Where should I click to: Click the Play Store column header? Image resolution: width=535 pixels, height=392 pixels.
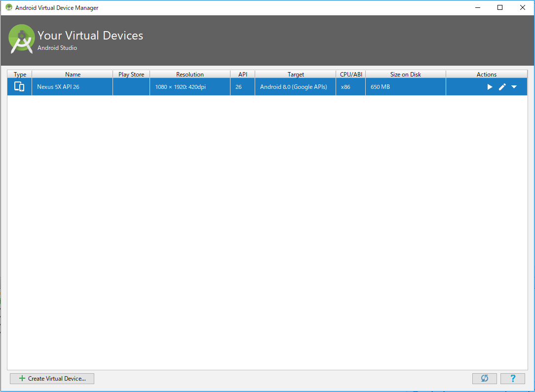coord(131,74)
